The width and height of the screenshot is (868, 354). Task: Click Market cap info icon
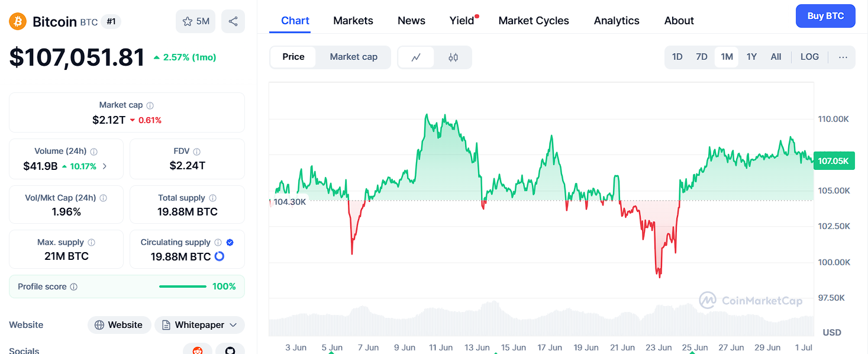150,105
